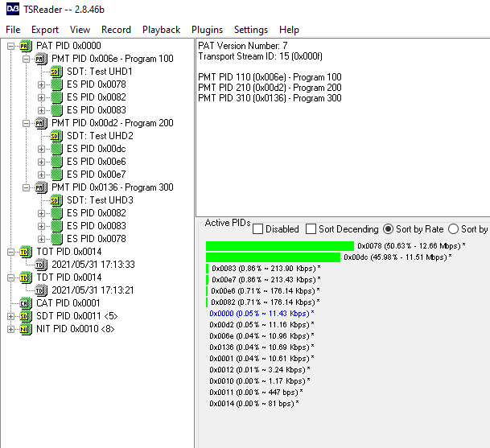Screen dimensions: 490x448
Task: Open the Plugins menu
Action: 208,30
